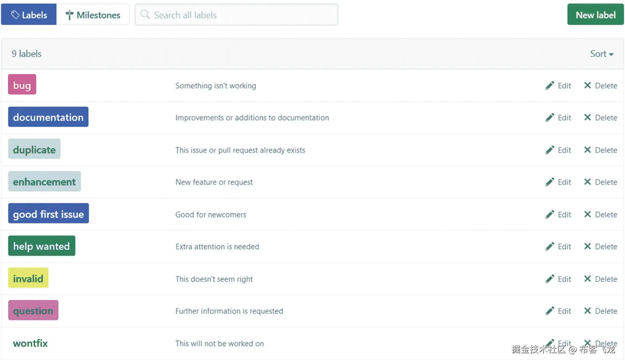This screenshot has width=625, height=364.
Task: Switch to the Milestones tab
Action: coord(93,15)
